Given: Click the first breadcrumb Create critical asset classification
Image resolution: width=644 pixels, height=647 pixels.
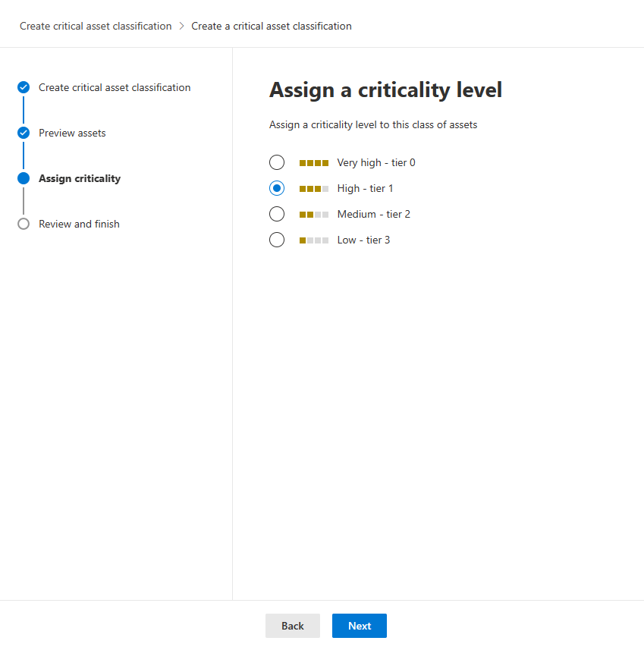Looking at the screenshot, I should (x=96, y=26).
